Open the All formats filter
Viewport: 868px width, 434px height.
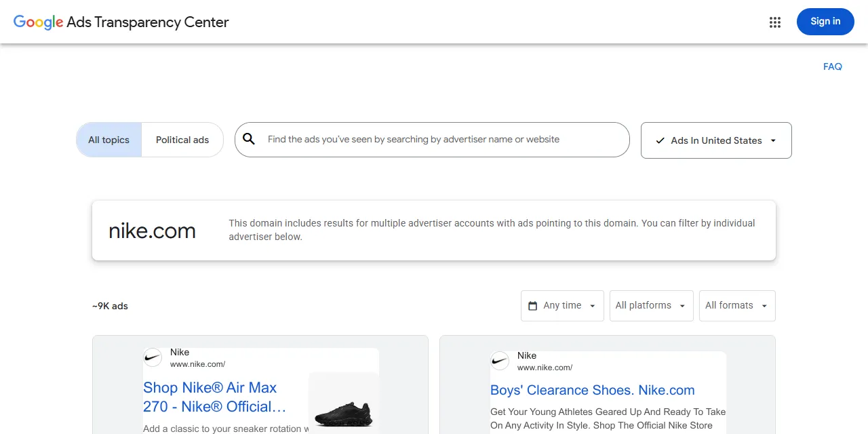click(737, 306)
